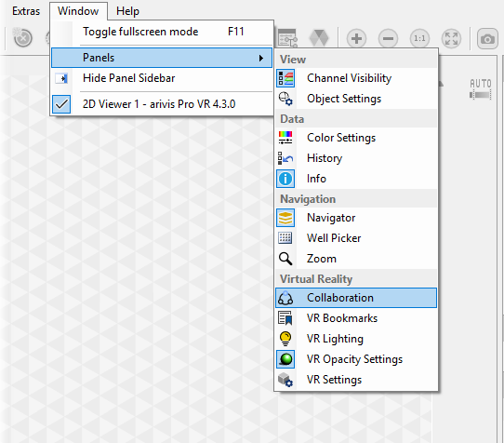This screenshot has height=443, width=504.
Task: Close the open Window menu
Action: [78, 11]
